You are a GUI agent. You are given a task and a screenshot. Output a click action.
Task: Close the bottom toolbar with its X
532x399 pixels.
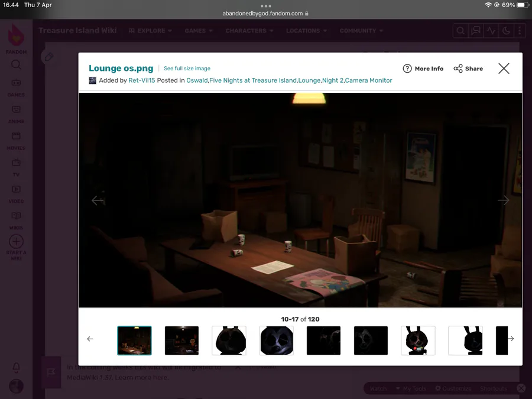point(521,388)
